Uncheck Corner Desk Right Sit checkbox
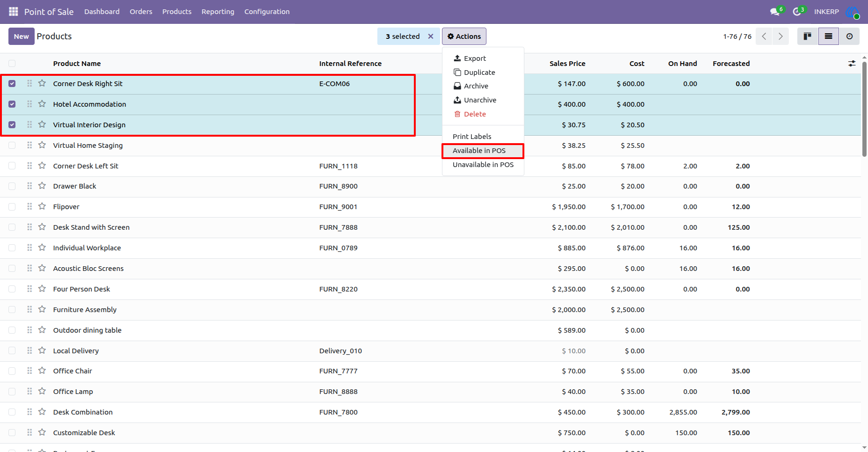Screen dimensions: 868x452 click(12, 83)
